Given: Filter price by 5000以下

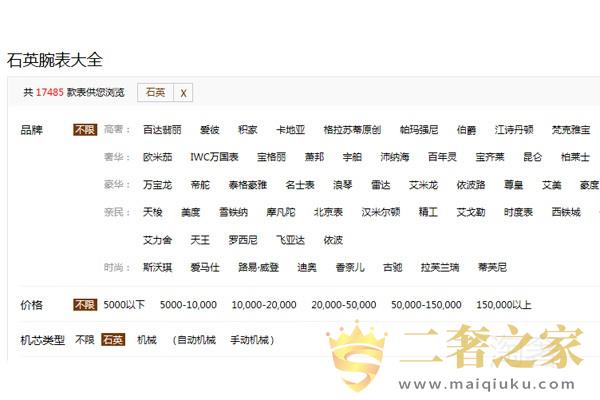Looking at the screenshot, I should coord(124,305).
